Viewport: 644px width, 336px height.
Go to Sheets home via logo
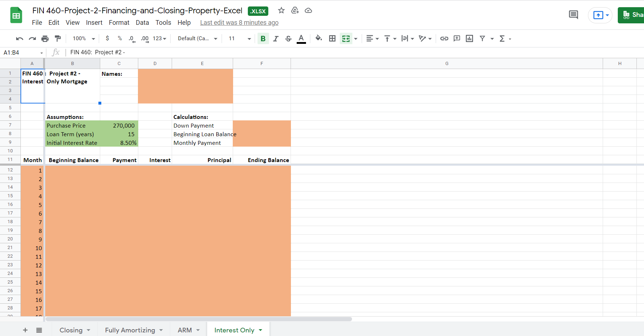pyautogui.click(x=16, y=15)
